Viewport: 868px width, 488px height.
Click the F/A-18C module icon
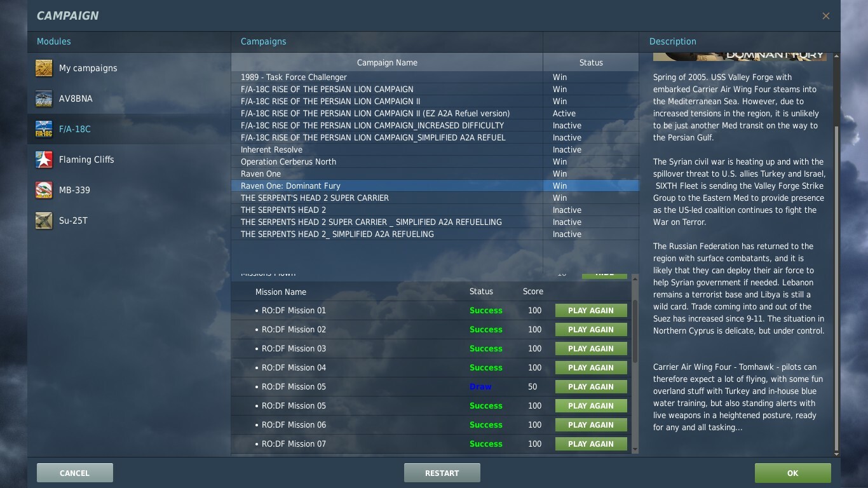coord(44,129)
